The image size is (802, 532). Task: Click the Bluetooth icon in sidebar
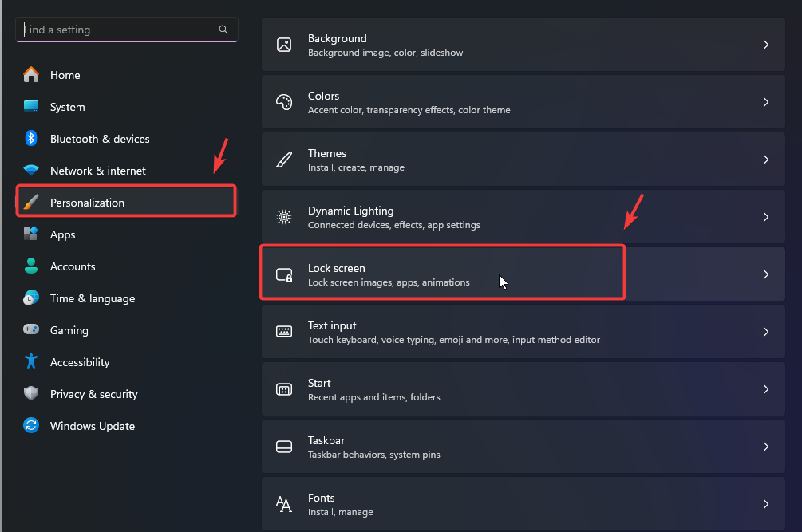tap(31, 139)
